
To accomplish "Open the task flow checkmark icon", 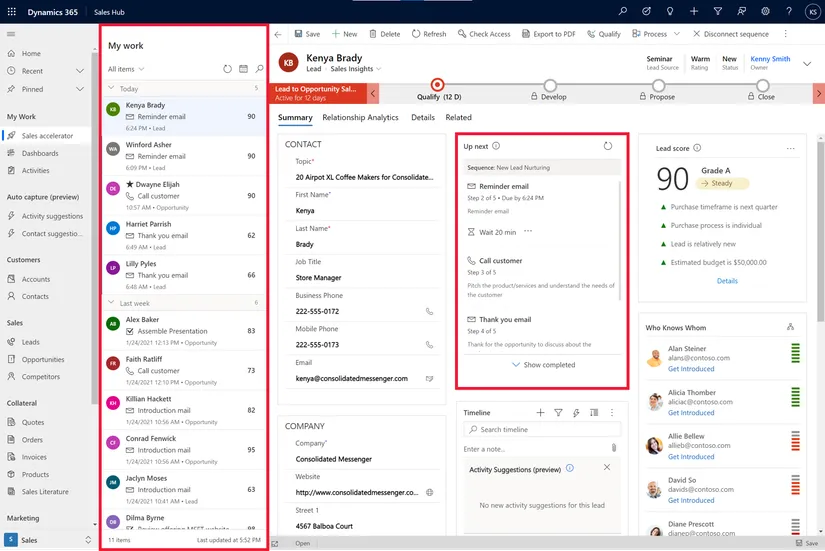I will [646, 11].
